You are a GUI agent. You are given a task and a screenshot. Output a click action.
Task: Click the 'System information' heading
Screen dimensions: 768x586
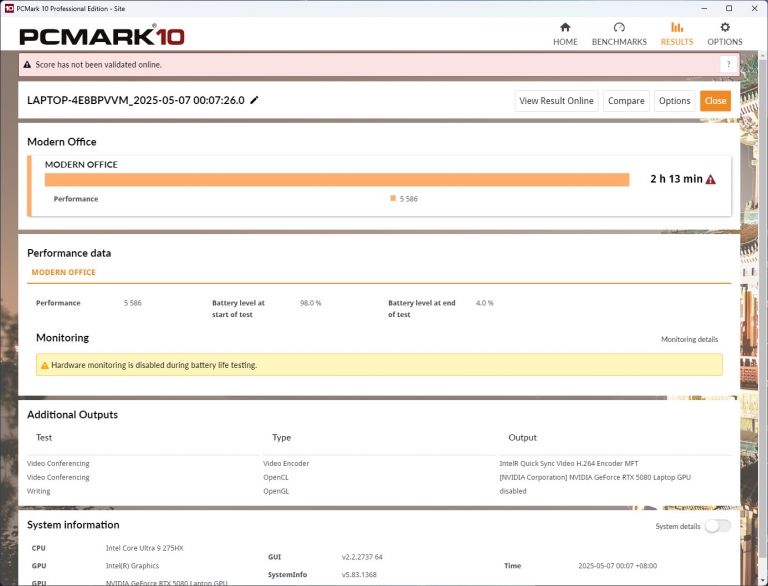pyautogui.click(x=73, y=525)
